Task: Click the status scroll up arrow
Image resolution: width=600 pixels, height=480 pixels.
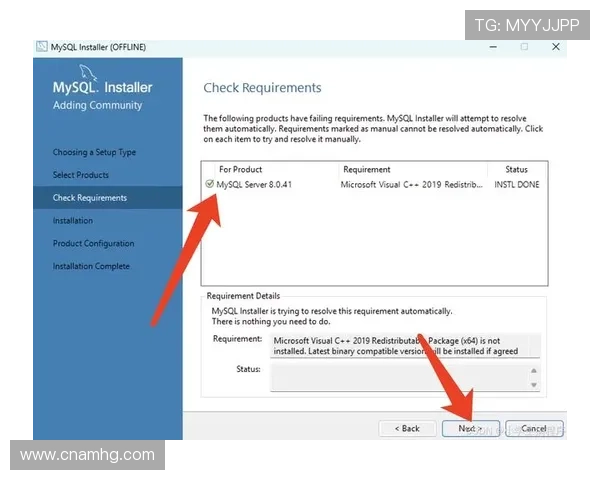Action: (534, 369)
